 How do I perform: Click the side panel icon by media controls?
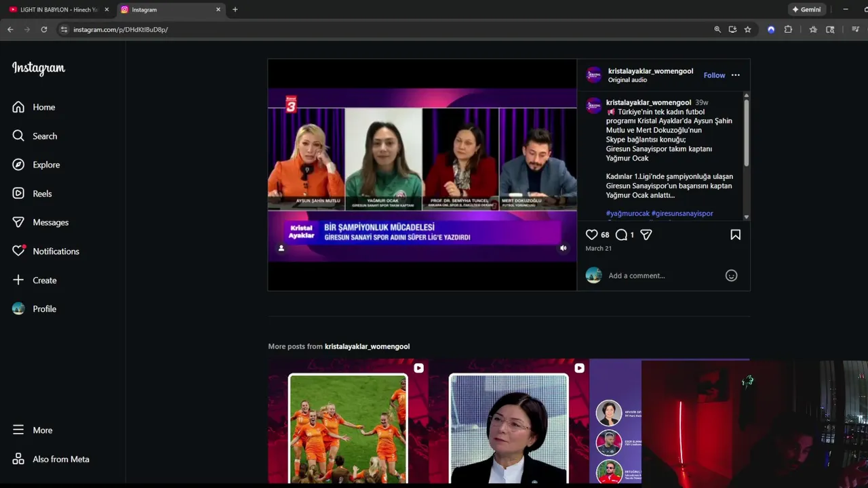pyautogui.click(x=830, y=30)
